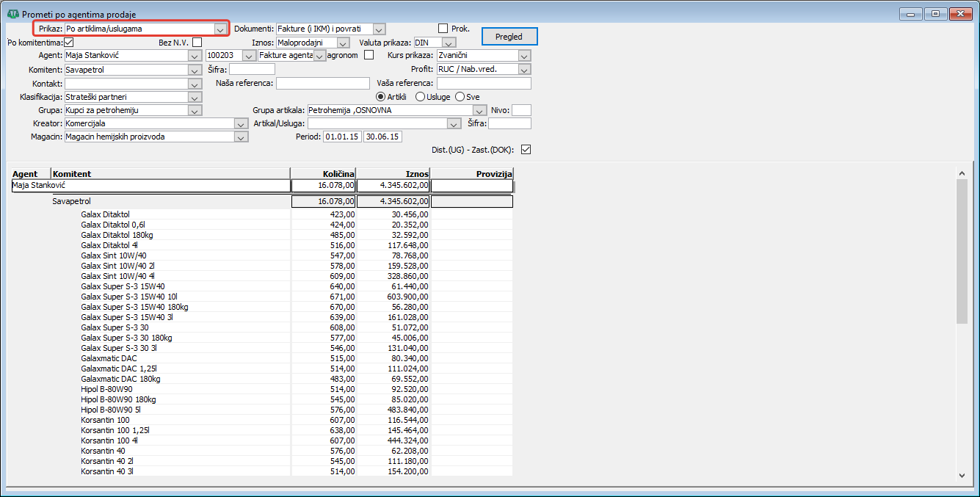Click the Naša referenca input field
This screenshot has width=980, height=497.
pos(323,83)
